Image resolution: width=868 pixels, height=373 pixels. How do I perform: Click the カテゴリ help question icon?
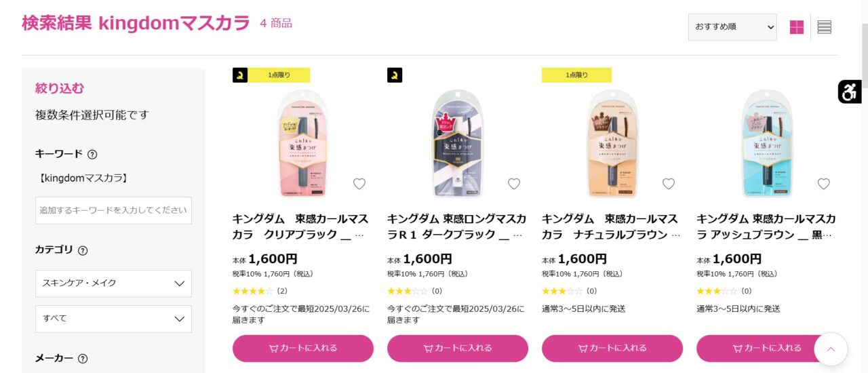tap(83, 250)
